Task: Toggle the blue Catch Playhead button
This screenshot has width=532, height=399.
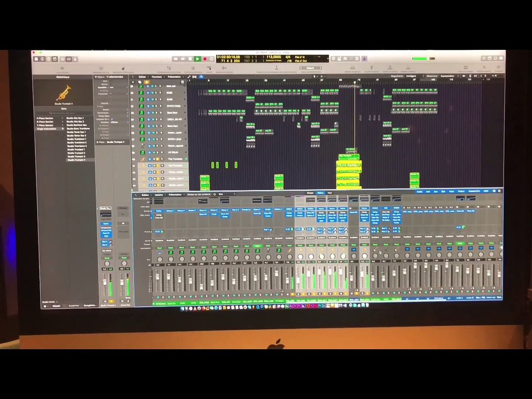Action: click(201, 77)
